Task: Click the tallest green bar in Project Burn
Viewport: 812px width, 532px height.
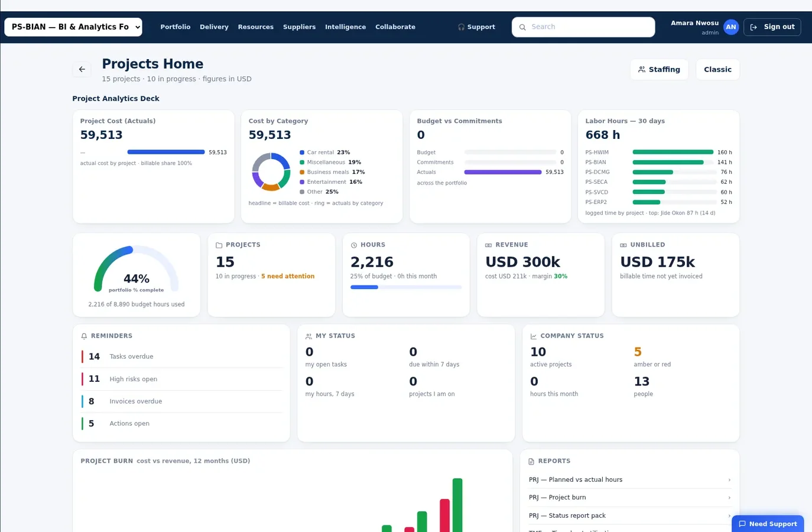Action: pyautogui.click(x=457, y=505)
